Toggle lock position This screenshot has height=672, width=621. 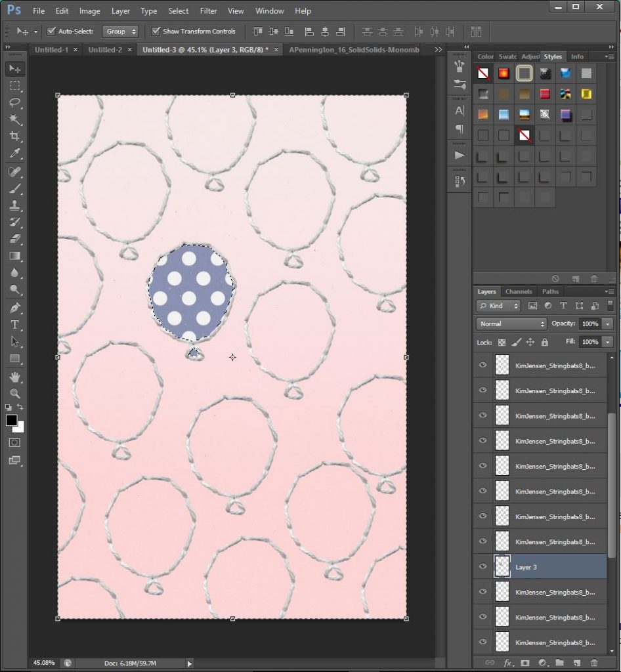[530, 342]
